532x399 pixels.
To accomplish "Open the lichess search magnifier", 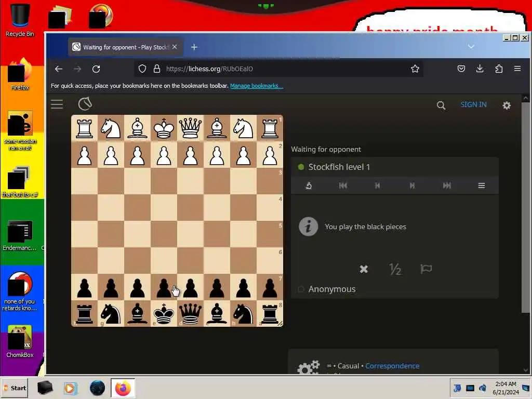I will point(441,105).
